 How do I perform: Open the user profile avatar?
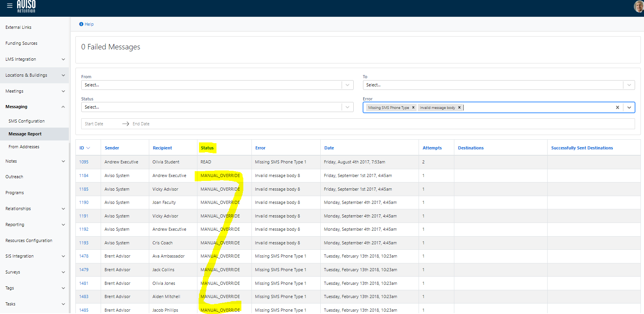coord(639,6)
